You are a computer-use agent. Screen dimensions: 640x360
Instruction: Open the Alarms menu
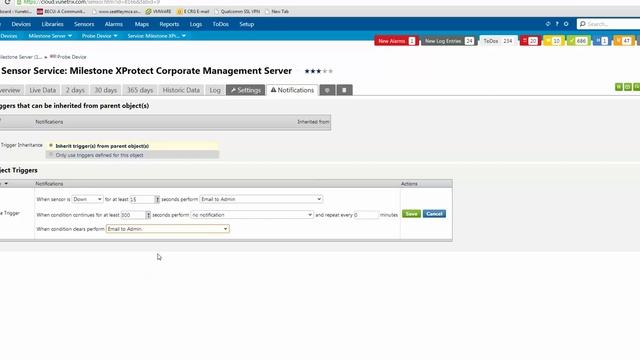113,24
